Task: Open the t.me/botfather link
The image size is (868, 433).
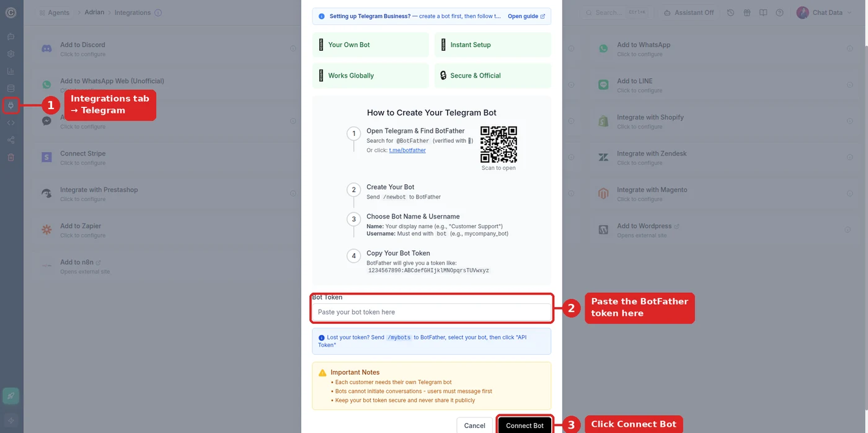Action: tap(407, 150)
